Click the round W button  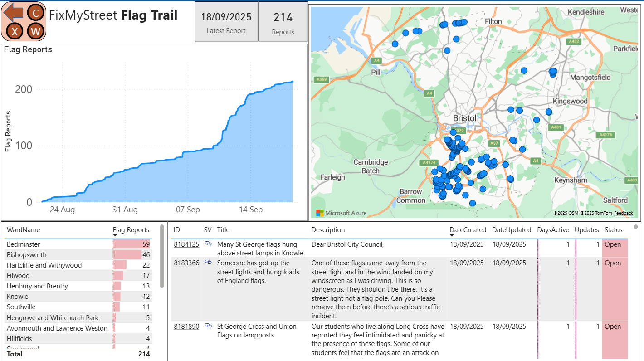point(35,31)
